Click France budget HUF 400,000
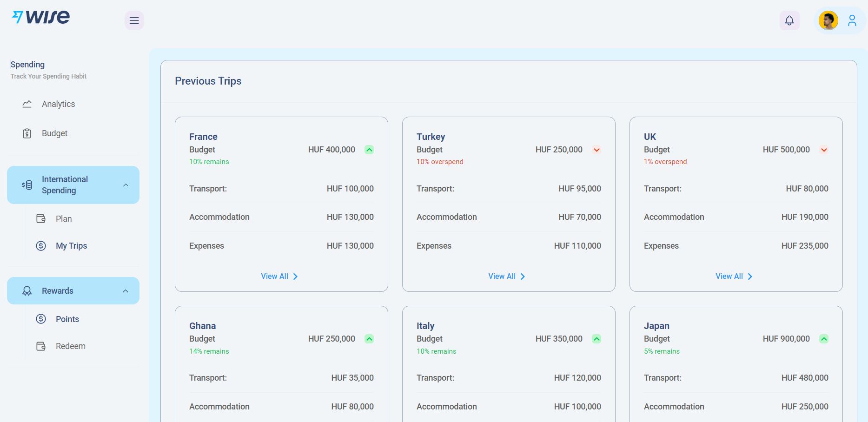This screenshot has width=868, height=422. [x=331, y=150]
